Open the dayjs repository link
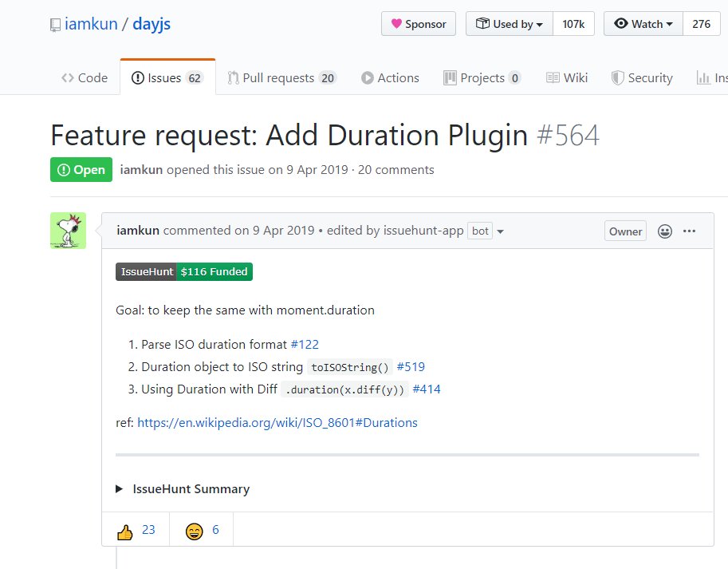Image resolution: width=728 pixels, height=569 pixels. pyautogui.click(x=152, y=24)
